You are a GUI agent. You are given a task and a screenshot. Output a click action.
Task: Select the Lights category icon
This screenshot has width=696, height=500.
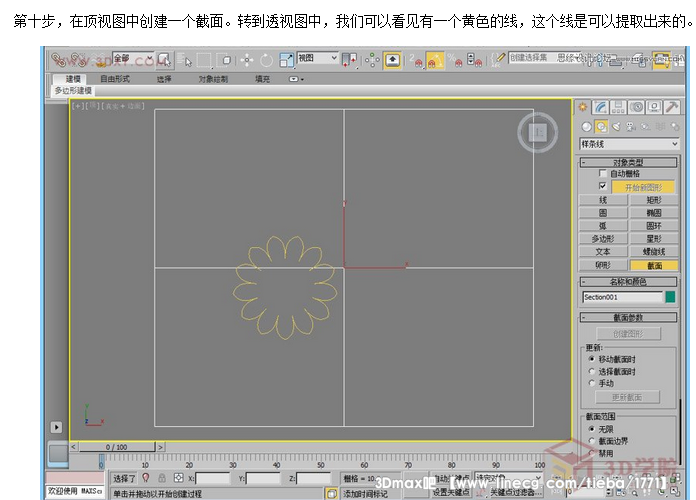616,127
